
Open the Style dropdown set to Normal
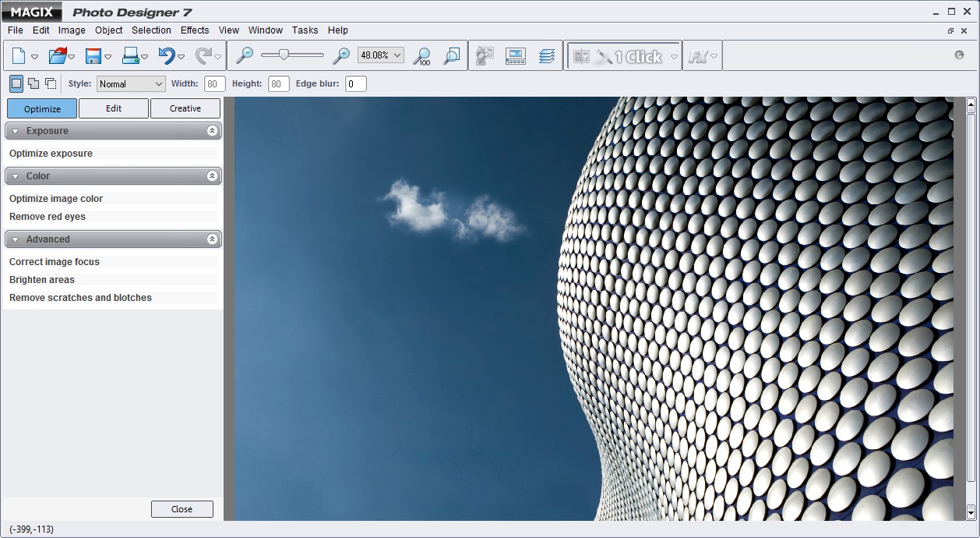131,83
